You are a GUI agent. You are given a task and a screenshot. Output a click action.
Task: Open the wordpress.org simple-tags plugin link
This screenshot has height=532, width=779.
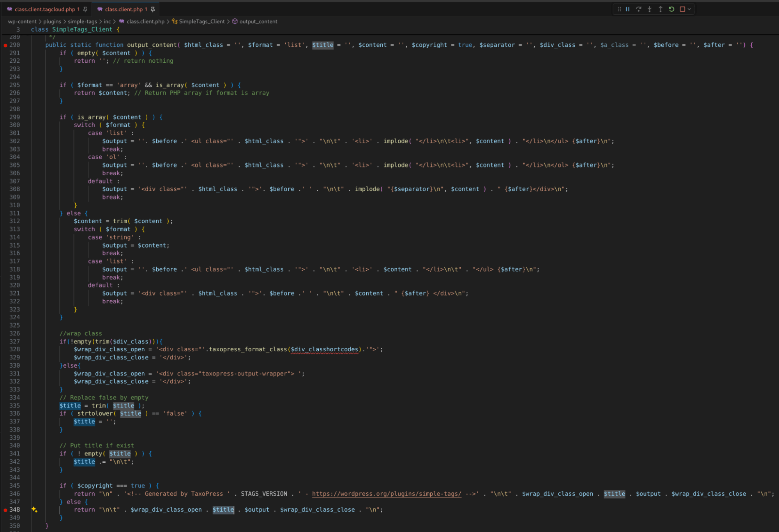pos(386,493)
